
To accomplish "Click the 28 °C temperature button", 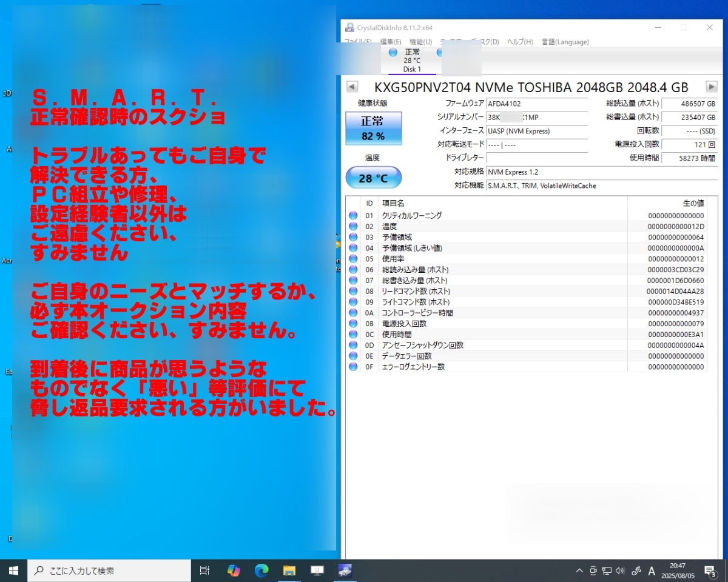I will tap(373, 178).
